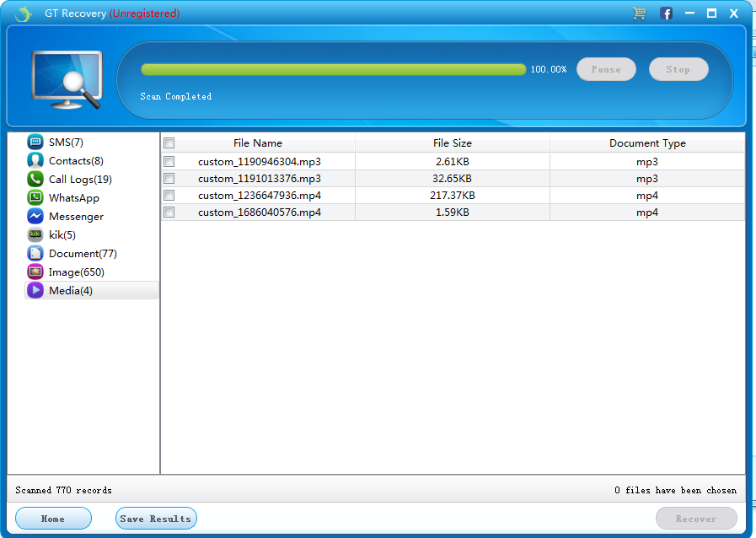Click the Scanned 770 records status
756x538 pixels.
point(64,490)
